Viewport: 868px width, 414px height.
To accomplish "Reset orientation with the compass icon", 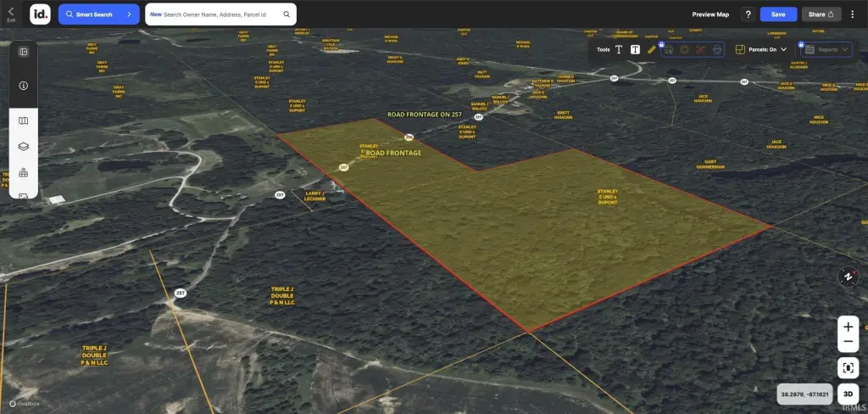I will pyautogui.click(x=848, y=277).
